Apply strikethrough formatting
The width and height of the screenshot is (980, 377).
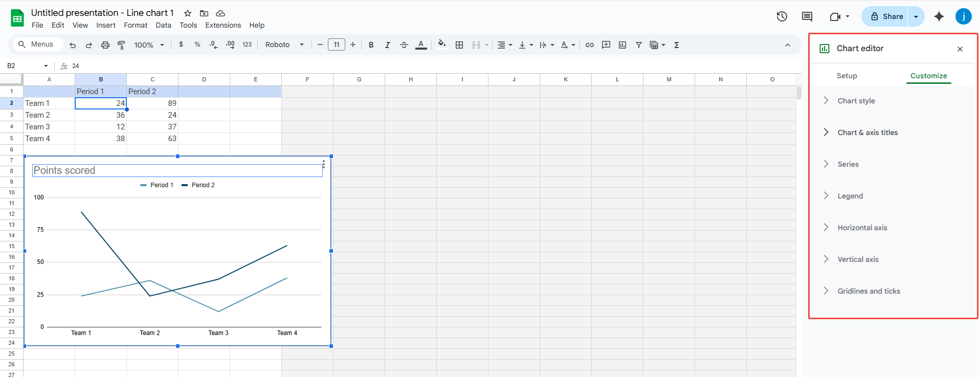[404, 45]
